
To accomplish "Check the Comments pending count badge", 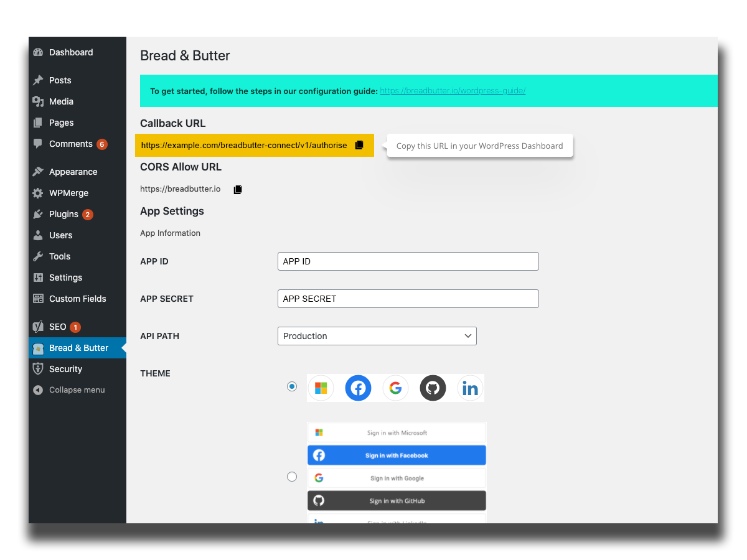I will point(101,144).
